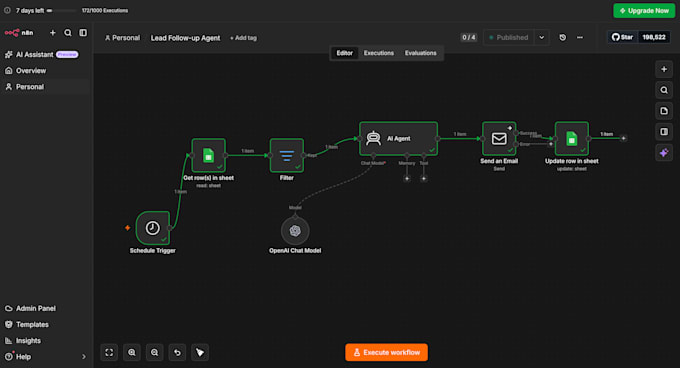
Task: Add node after Update row in sheet
Action: click(x=623, y=138)
